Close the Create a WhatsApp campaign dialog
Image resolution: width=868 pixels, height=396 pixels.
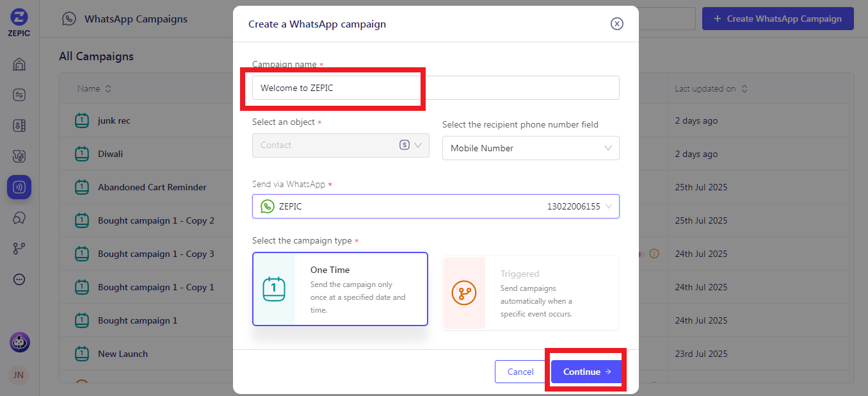(x=616, y=24)
